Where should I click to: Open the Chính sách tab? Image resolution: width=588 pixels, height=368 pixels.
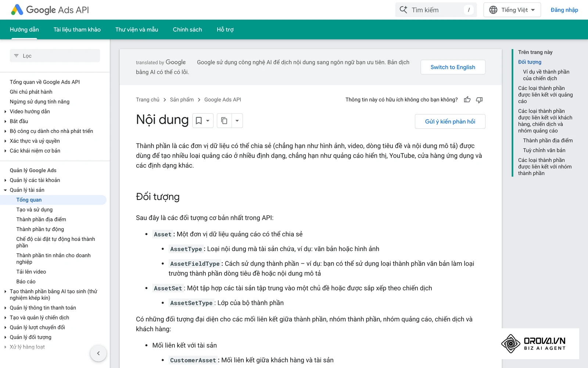click(187, 29)
